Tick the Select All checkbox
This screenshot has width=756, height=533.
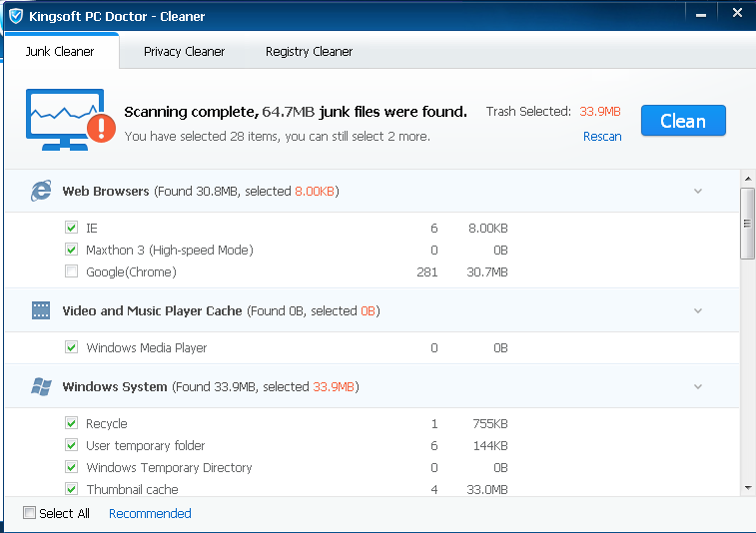coord(29,513)
